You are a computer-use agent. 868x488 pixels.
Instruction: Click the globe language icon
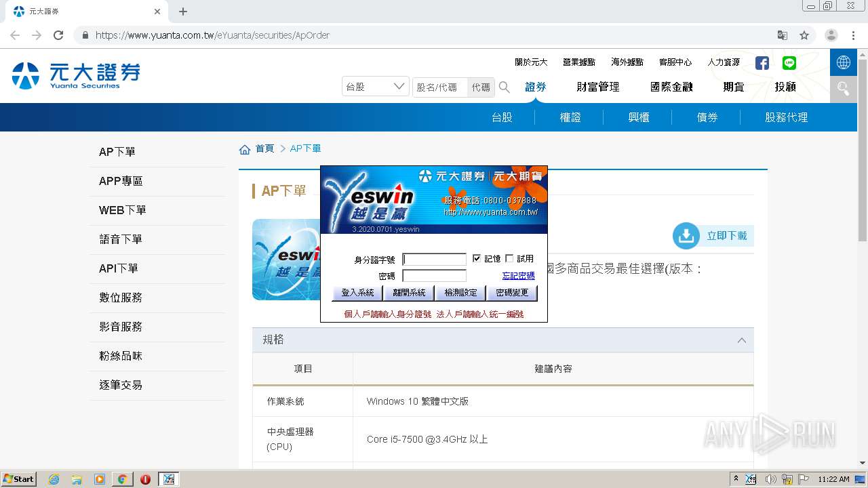[x=844, y=62]
